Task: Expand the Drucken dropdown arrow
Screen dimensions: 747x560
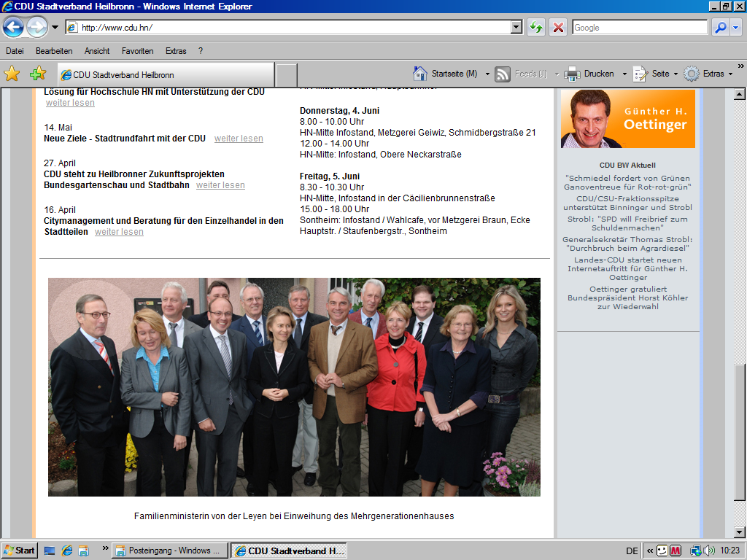Action: [624, 74]
